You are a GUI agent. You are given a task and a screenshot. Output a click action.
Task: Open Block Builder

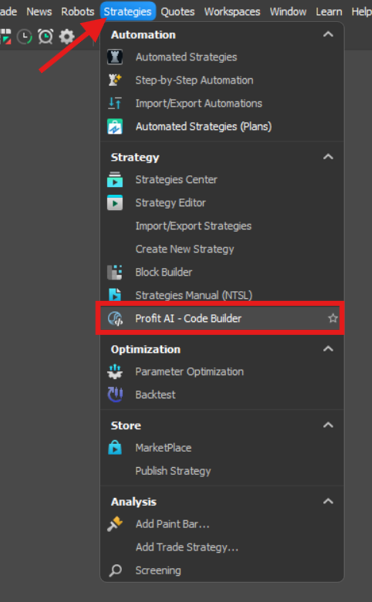[x=222, y=272]
